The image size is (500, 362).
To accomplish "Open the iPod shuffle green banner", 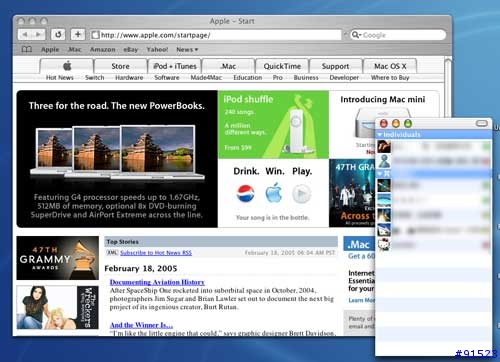I will [273, 124].
